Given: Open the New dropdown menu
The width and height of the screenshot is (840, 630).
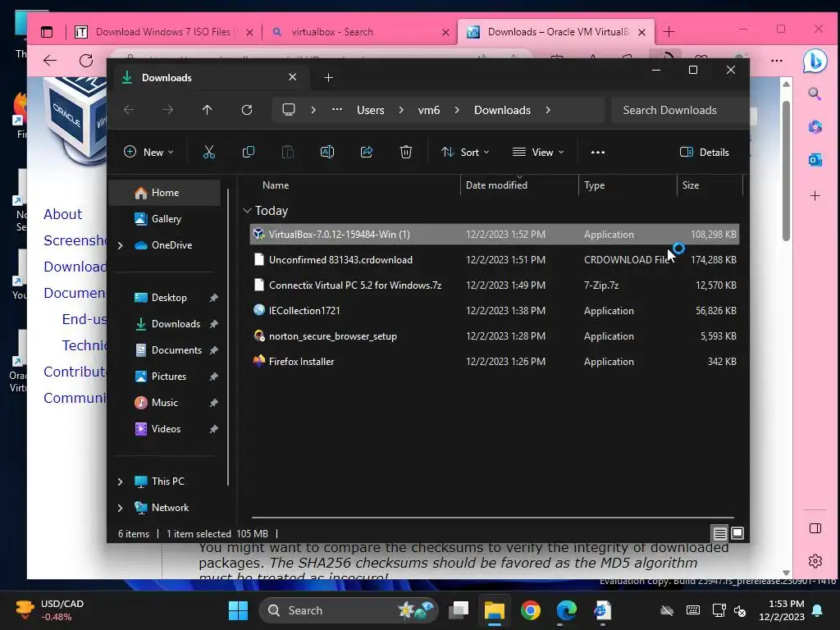Looking at the screenshot, I should [x=148, y=152].
